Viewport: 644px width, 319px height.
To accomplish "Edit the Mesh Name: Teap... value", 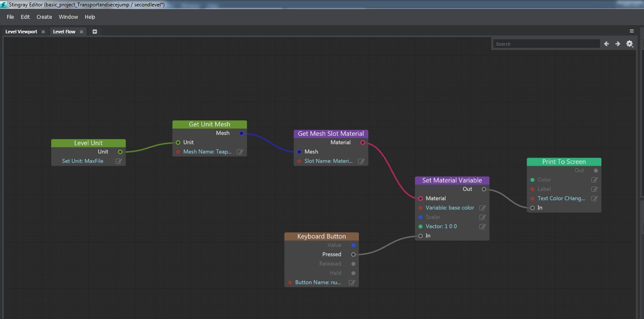I will click(240, 152).
